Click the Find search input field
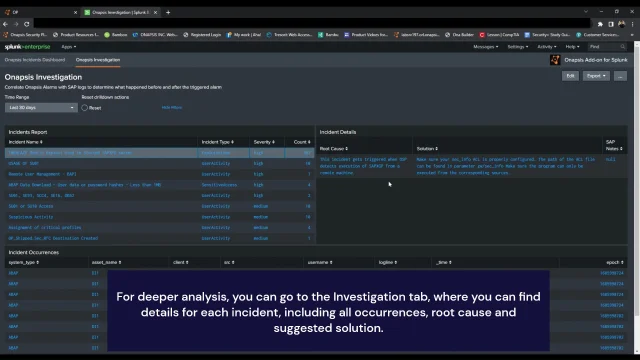Image resolution: width=640 pixels, height=360 pixels. click(x=607, y=47)
